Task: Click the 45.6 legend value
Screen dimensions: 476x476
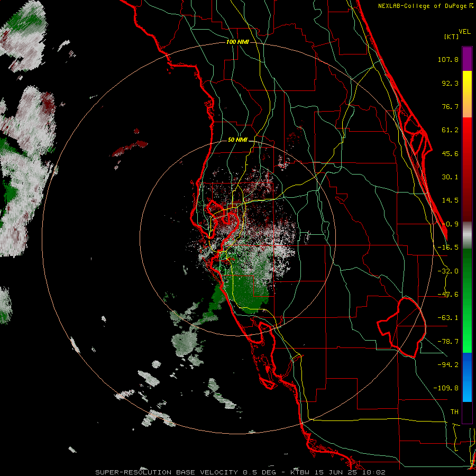Action: tap(450, 153)
